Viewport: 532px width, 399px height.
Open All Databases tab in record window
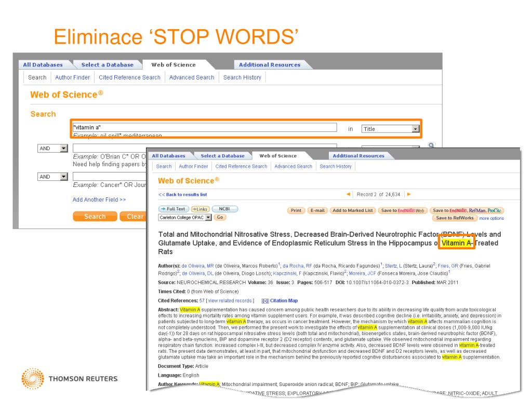pyautogui.click(x=169, y=156)
